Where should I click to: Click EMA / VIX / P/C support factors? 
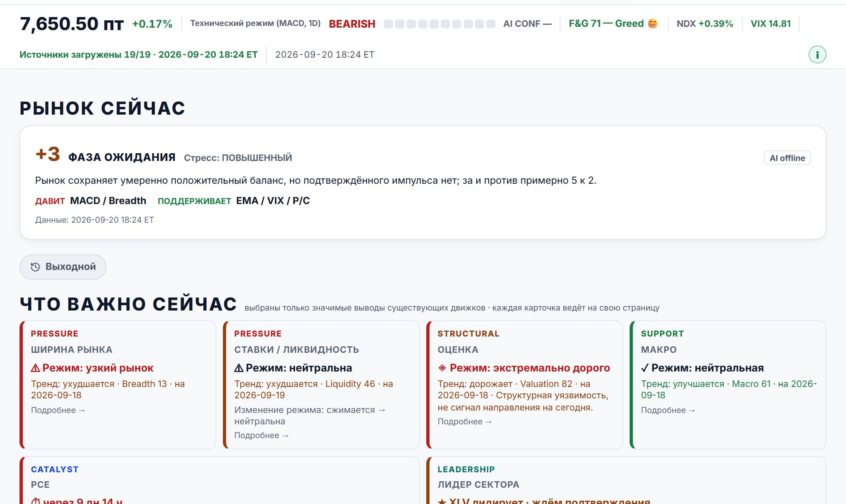point(273,201)
